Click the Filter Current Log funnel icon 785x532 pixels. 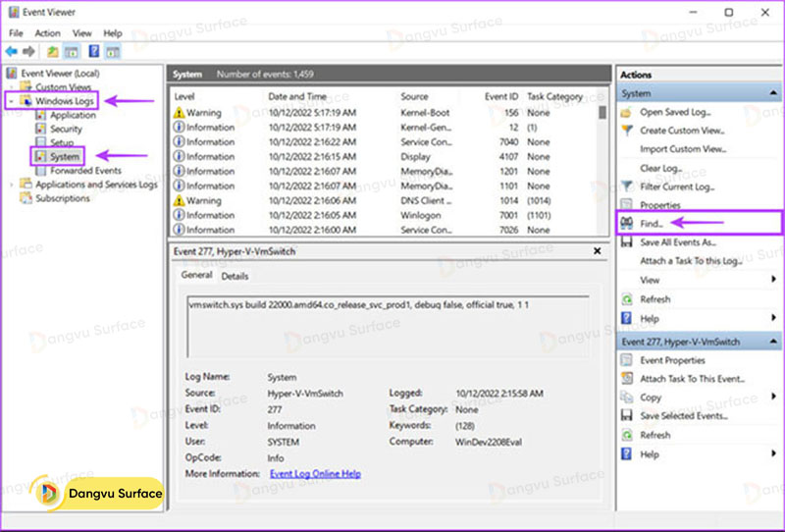627,186
